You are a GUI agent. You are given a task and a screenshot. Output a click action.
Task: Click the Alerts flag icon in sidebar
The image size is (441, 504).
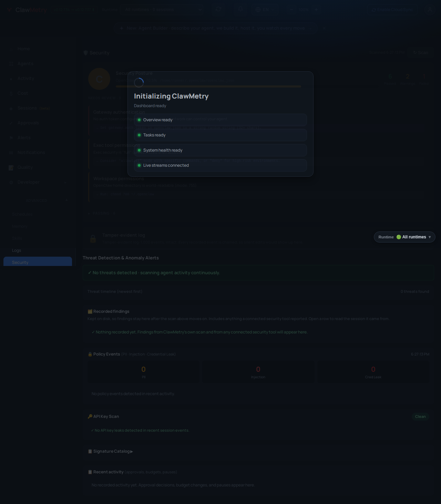[x=11, y=138]
